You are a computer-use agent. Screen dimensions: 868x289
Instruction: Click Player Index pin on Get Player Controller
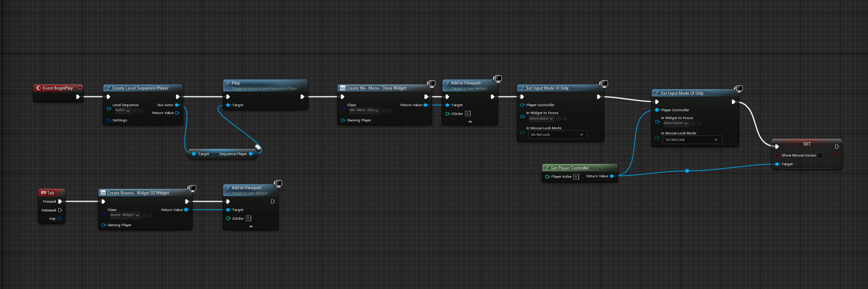tap(547, 177)
